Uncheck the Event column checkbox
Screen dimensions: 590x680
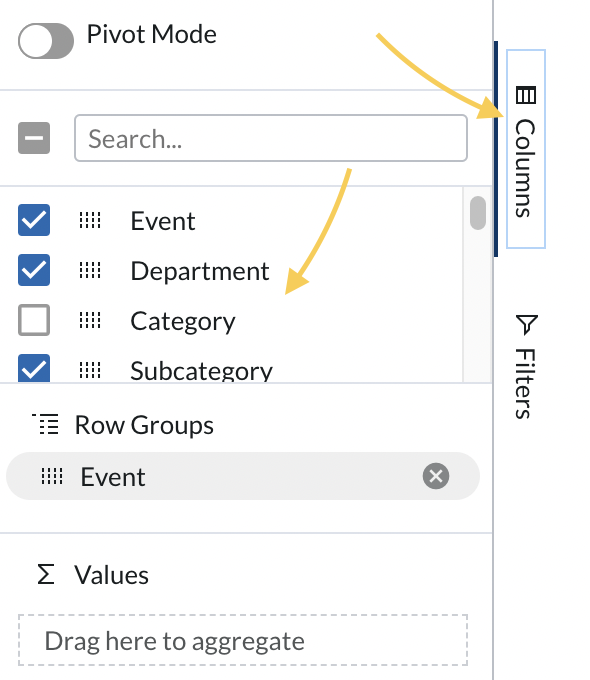coord(34,220)
